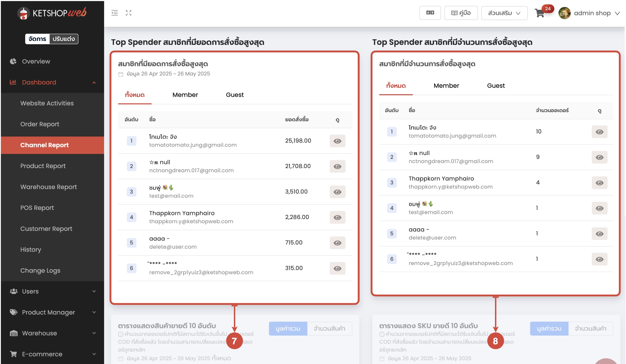
Task: Select มูลค่ารวม in top 10 SKU table
Action: click(549, 329)
